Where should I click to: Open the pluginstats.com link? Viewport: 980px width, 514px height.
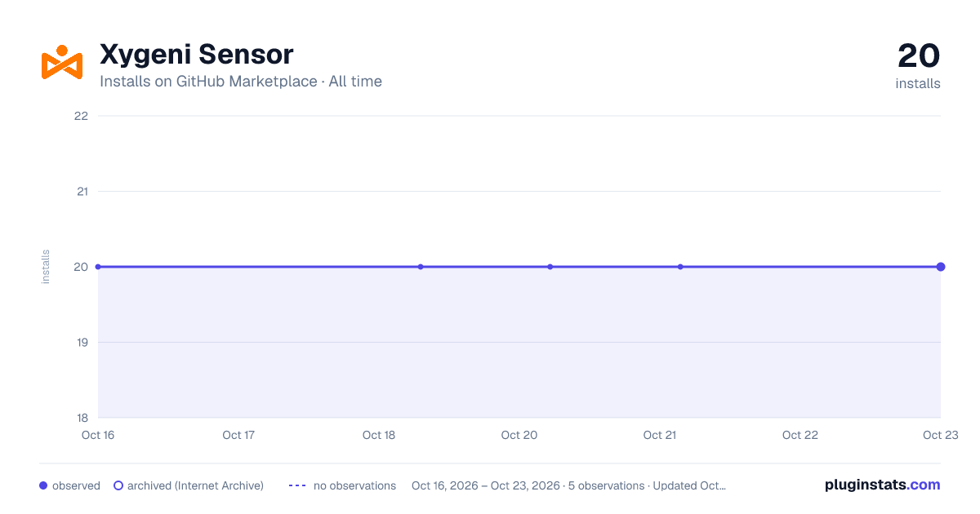(x=882, y=485)
